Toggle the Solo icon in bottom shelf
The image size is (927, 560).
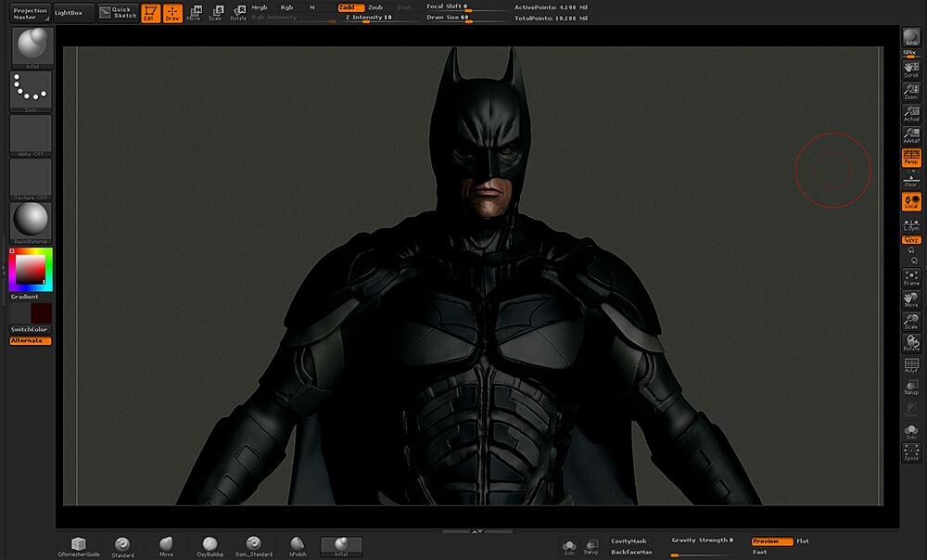[x=569, y=547]
